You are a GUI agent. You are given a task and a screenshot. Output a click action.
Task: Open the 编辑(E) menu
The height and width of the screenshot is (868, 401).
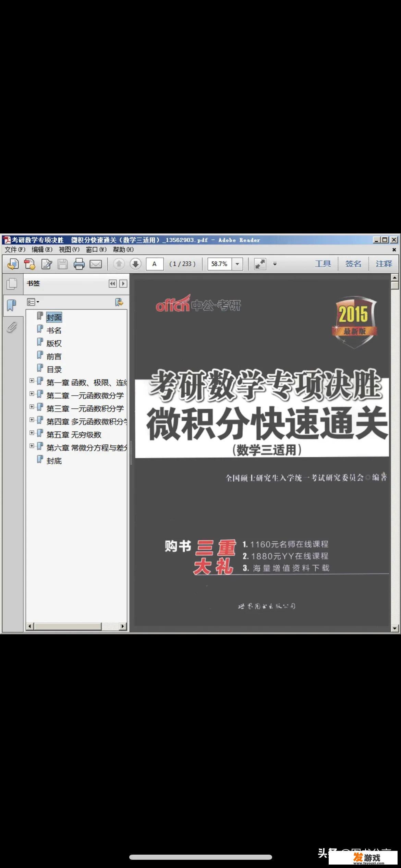(42, 250)
